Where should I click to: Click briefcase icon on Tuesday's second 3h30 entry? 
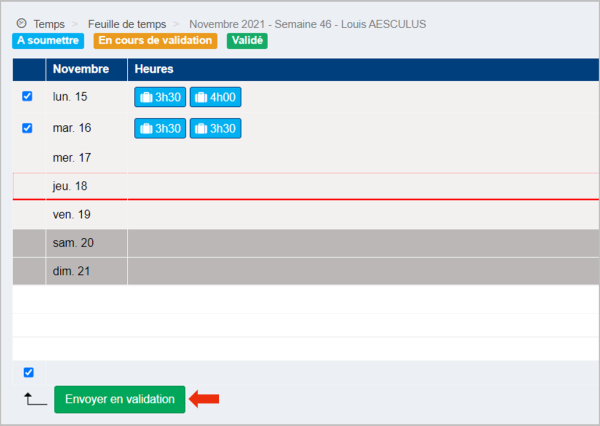pyautogui.click(x=201, y=128)
